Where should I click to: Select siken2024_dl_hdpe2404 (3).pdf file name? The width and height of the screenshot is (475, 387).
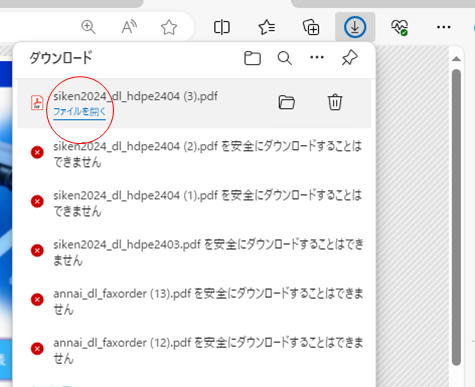click(135, 96)
